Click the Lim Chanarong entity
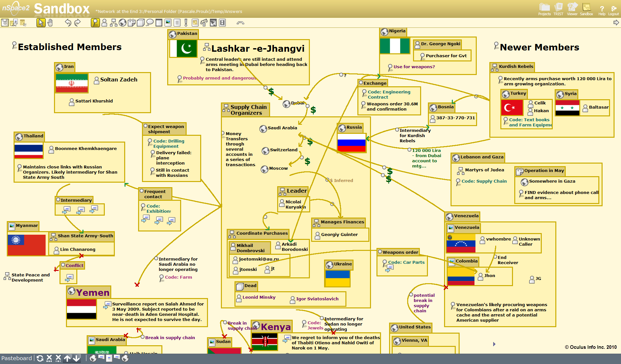The image size is (621, 364). [x=75, y=250]
